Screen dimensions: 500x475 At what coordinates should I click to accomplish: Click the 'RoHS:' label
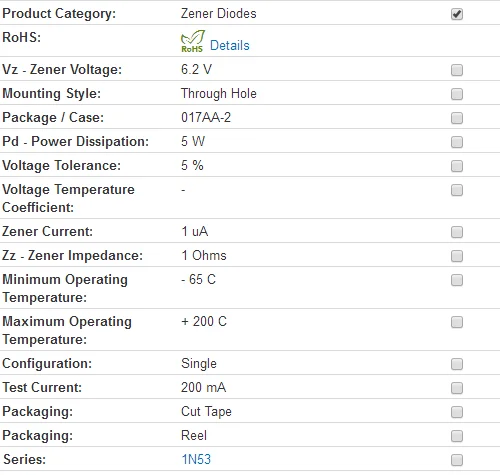click(22, 37)
